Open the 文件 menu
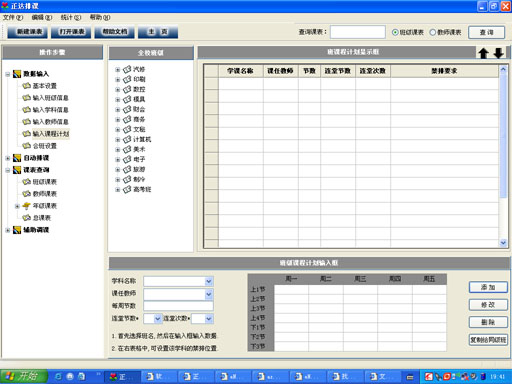 (13, 17)
